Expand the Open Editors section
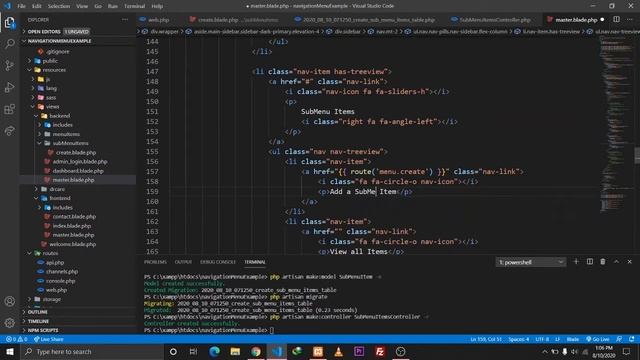Image resolution: width=640 pixels, height=360 pixels. 78,31
